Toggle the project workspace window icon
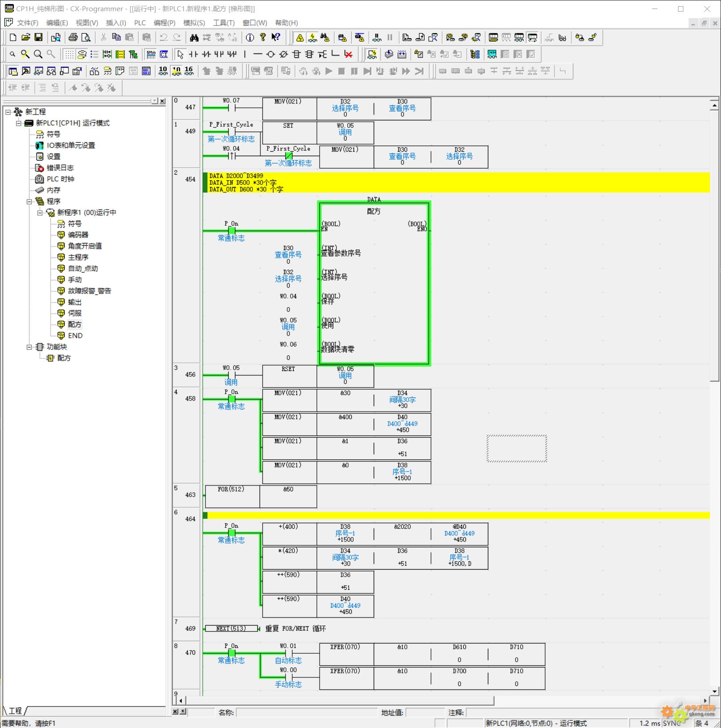Image resolution: width=721 pixels, height=728 pixels. [x=13, y=71]
